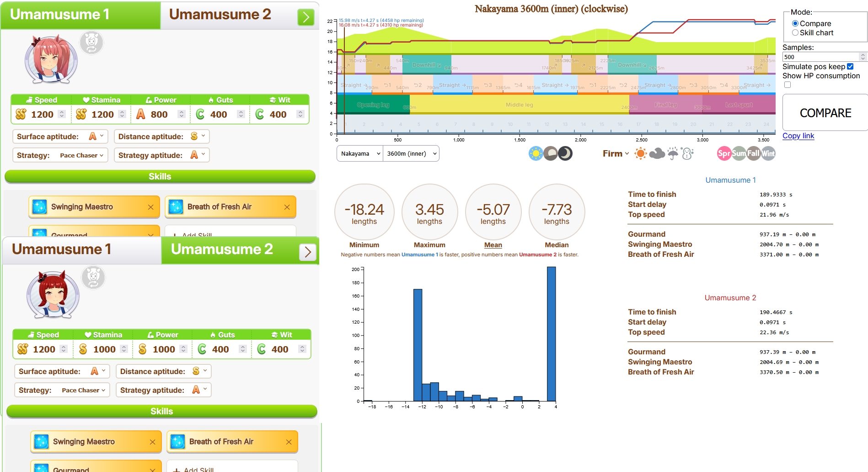Click gray round icon beside pink-haired portrait

(91, 43)
